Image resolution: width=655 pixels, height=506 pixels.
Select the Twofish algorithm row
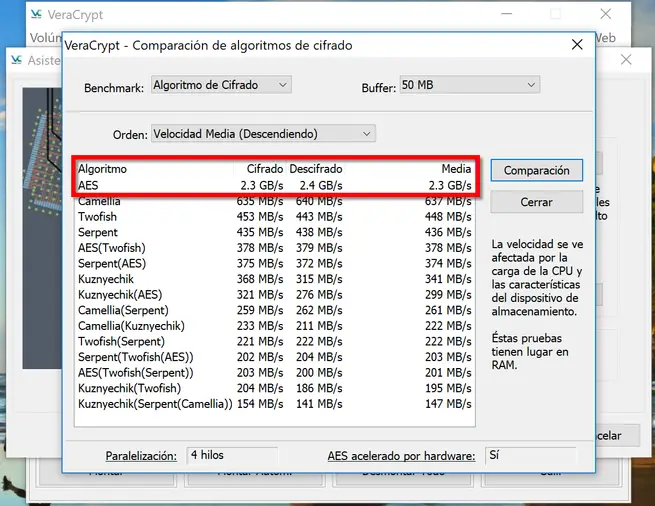pos(274,216)
